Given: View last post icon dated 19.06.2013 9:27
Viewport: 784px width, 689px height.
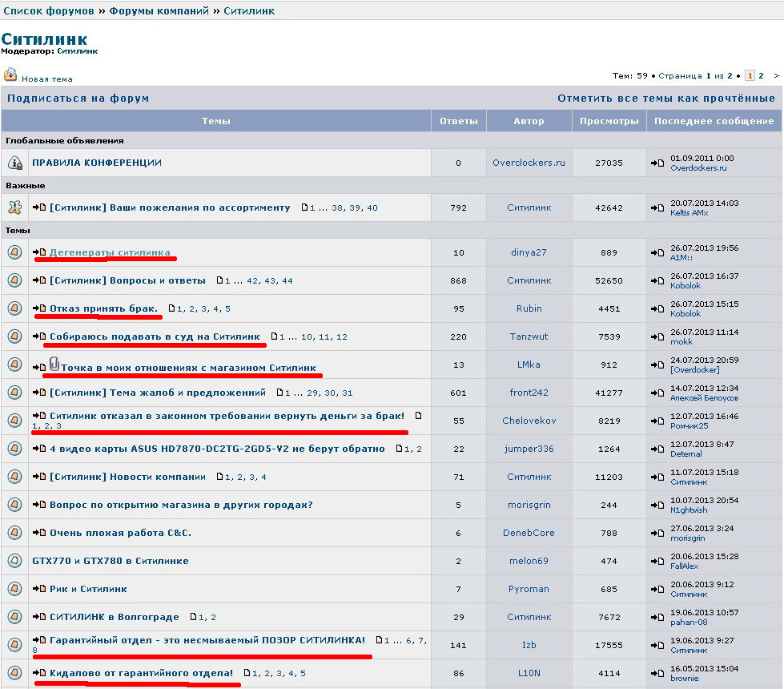Looking at the screenshot, I should 657,645.
